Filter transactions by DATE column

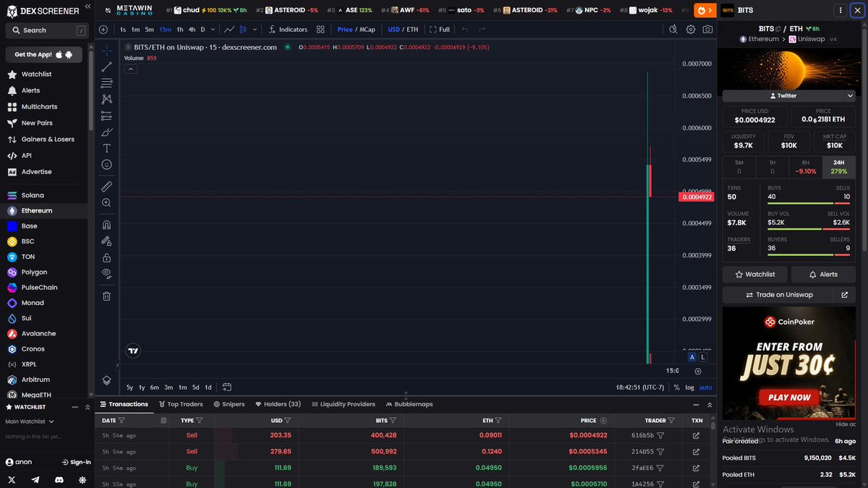121,420
